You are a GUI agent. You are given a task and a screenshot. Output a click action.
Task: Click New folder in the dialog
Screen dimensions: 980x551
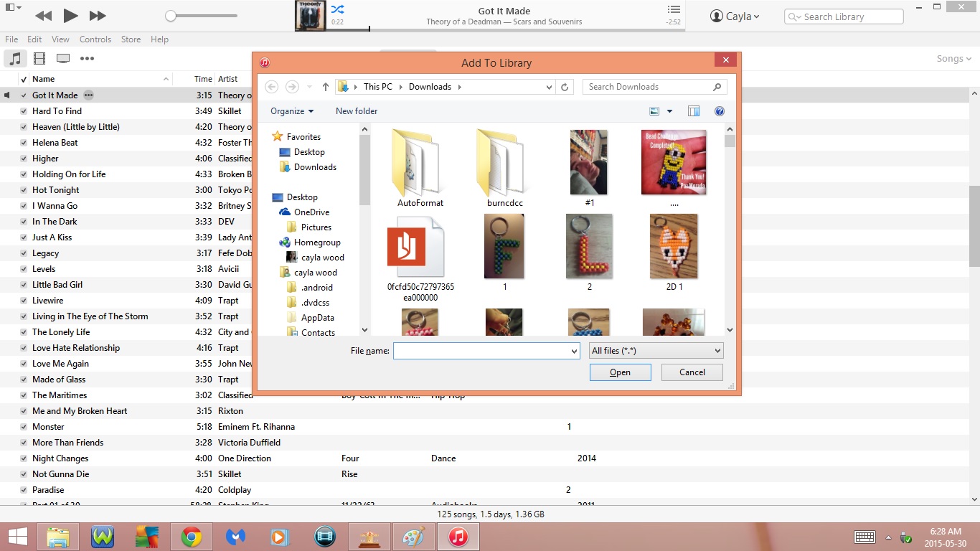pos(357,111)
